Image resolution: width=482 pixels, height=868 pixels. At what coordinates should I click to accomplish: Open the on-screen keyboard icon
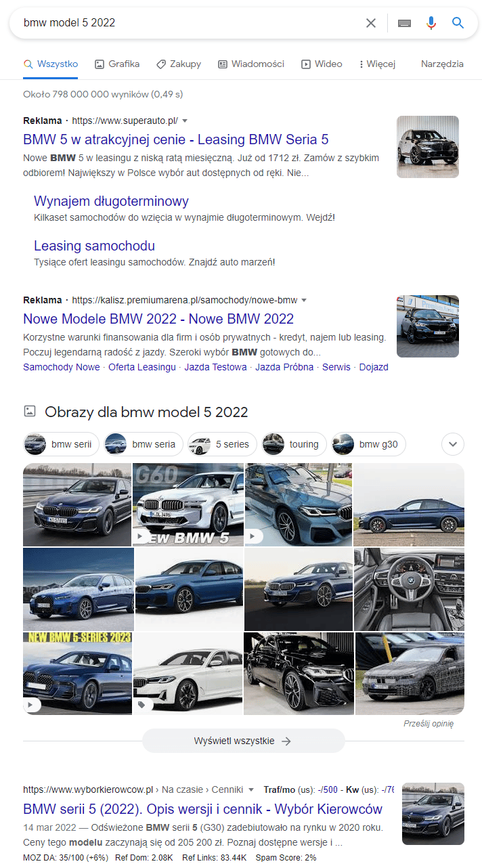coord(404,23)
